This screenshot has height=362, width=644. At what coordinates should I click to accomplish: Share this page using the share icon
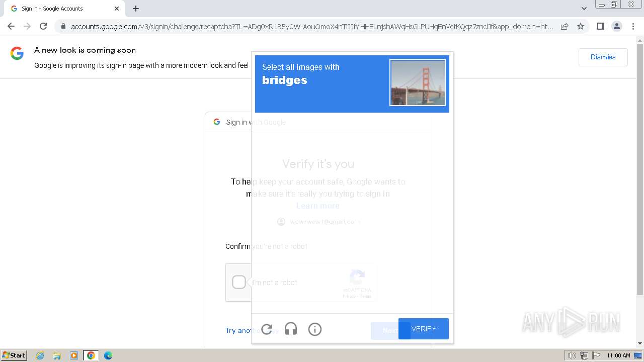(565, 26)
